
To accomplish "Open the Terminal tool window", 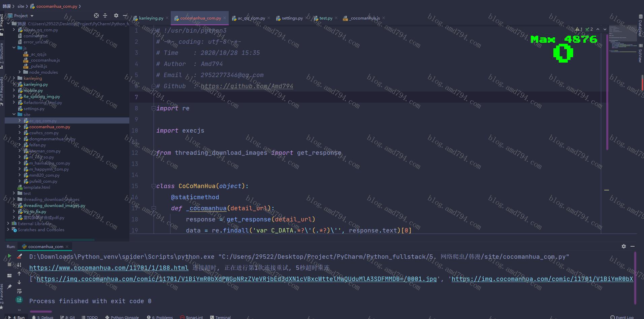I will pyautogui.click(x=220, y=317).
